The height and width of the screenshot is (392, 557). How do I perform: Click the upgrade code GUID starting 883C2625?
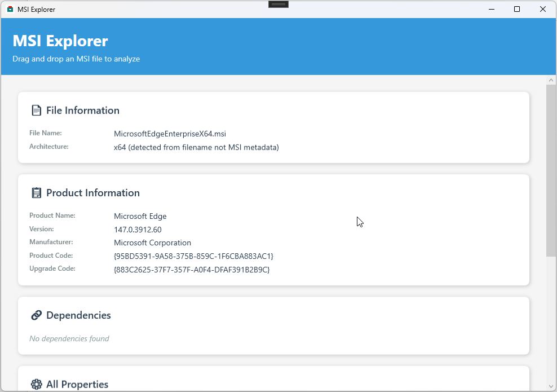192,270
